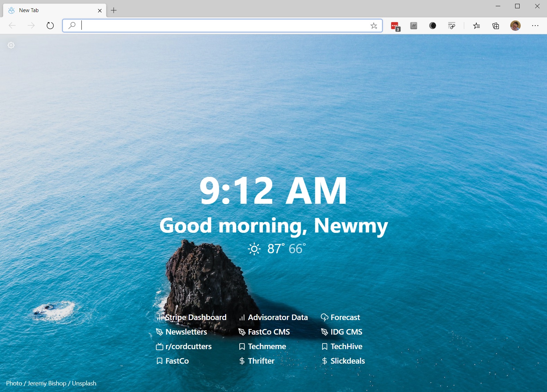Open the Collections icon
Screen dimensions: 547x392
coord(496,26)
